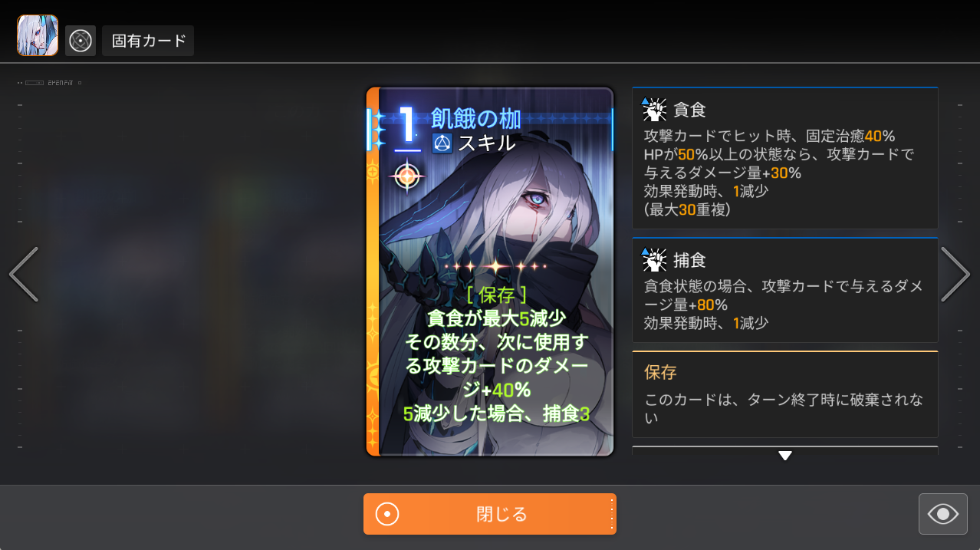Click the card cost number 1
980x550 pixels.
(x=407, y=127)
